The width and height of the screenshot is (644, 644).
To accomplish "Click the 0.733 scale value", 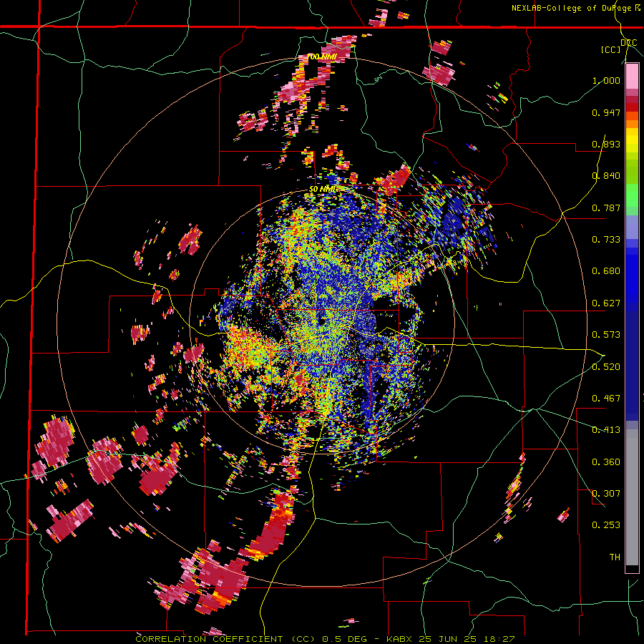I will (x=606, y=240).
